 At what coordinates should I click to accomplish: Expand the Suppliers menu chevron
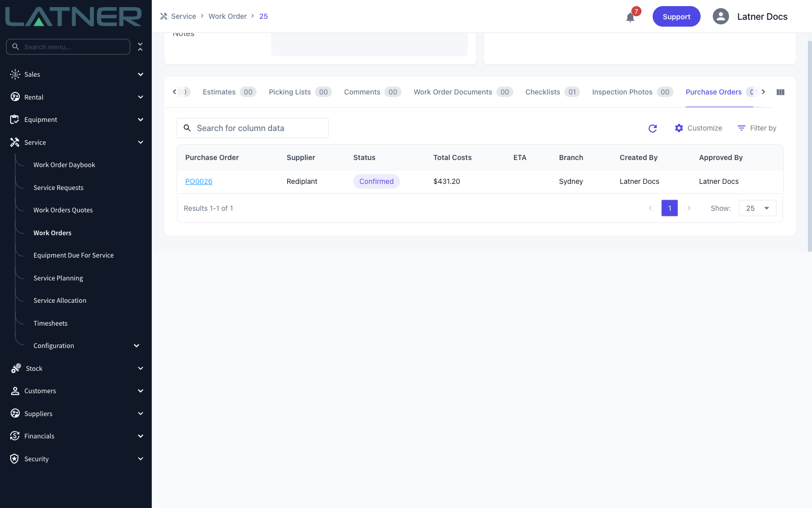(x=141, y=414)
